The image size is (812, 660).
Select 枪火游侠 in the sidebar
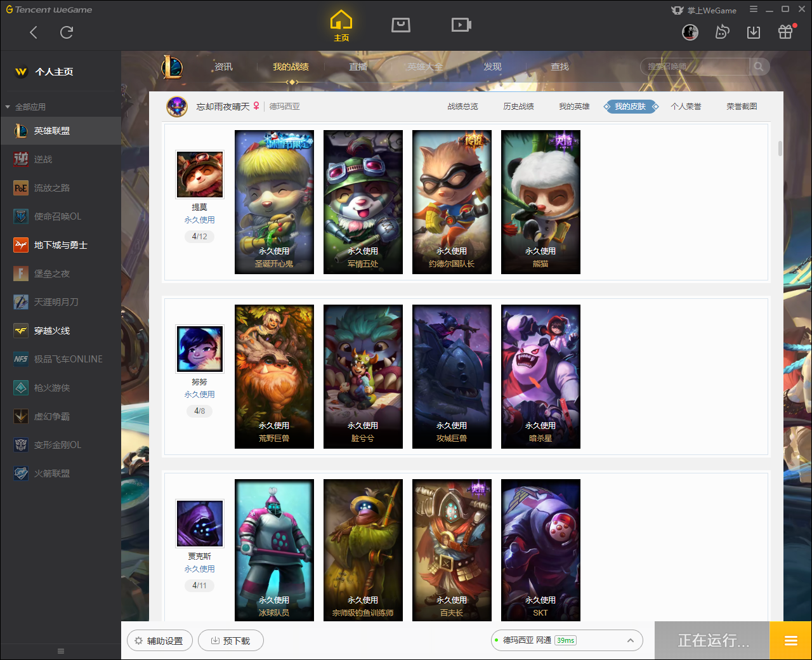click(60, 388)
